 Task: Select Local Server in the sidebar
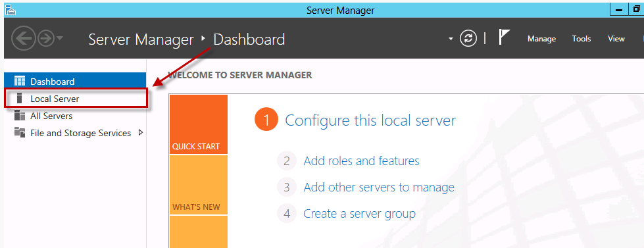point(75,99)
